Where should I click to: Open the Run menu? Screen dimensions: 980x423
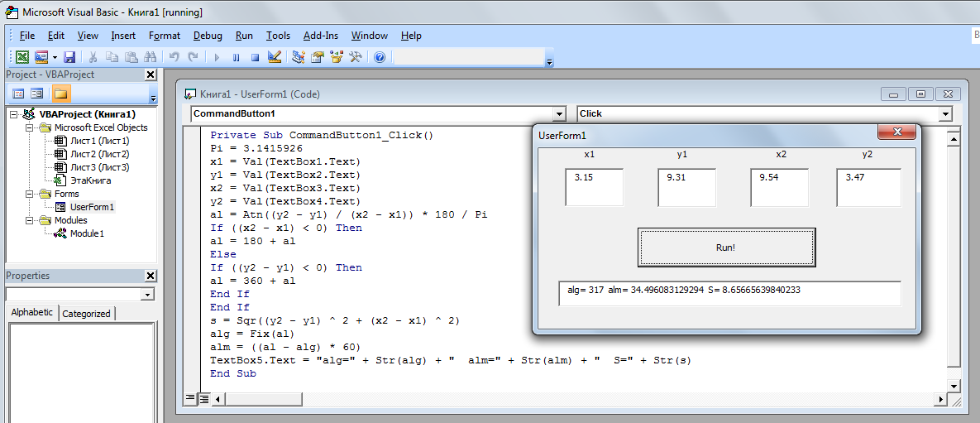(244, 36)
